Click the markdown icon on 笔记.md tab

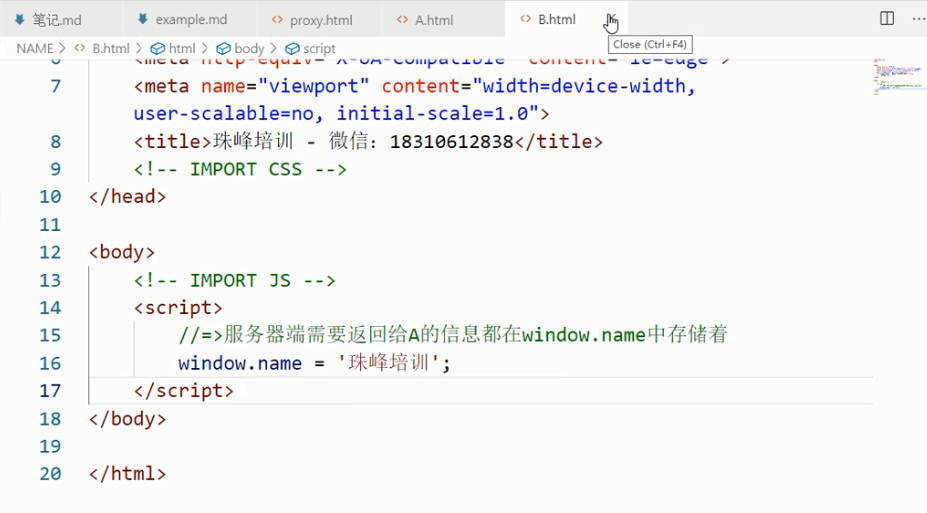click(x=20, y=20)
